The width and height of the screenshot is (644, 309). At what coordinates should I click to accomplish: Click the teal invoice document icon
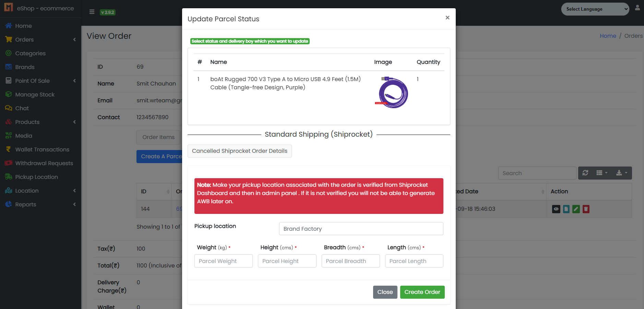566,209
